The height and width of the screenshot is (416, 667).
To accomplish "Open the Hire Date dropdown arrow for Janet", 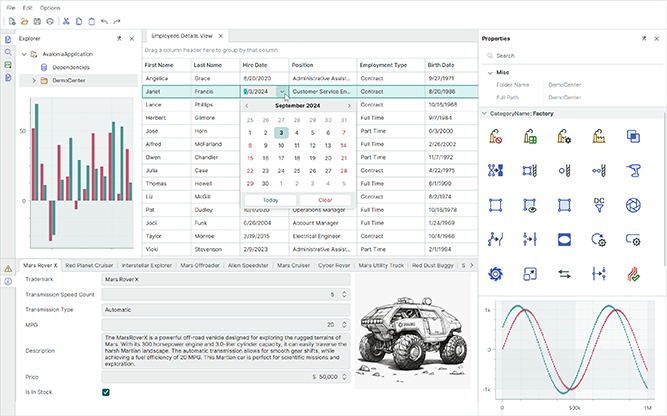I will coord(282,91).
